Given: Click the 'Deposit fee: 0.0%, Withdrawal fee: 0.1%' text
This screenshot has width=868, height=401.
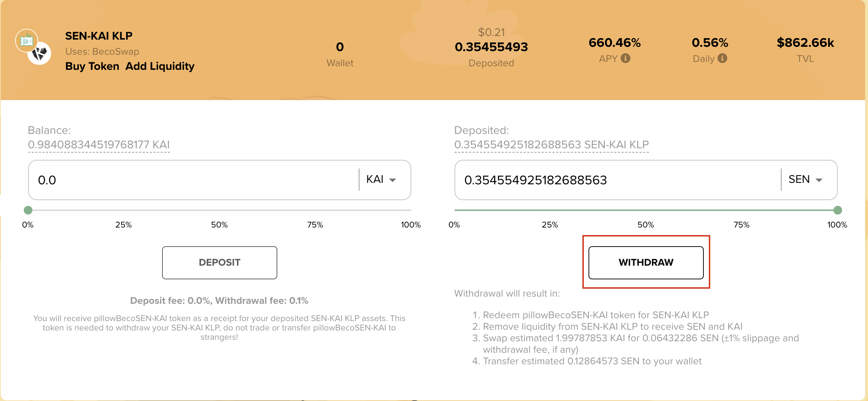Looking at the screenshot, I should (x=219, y=301).
